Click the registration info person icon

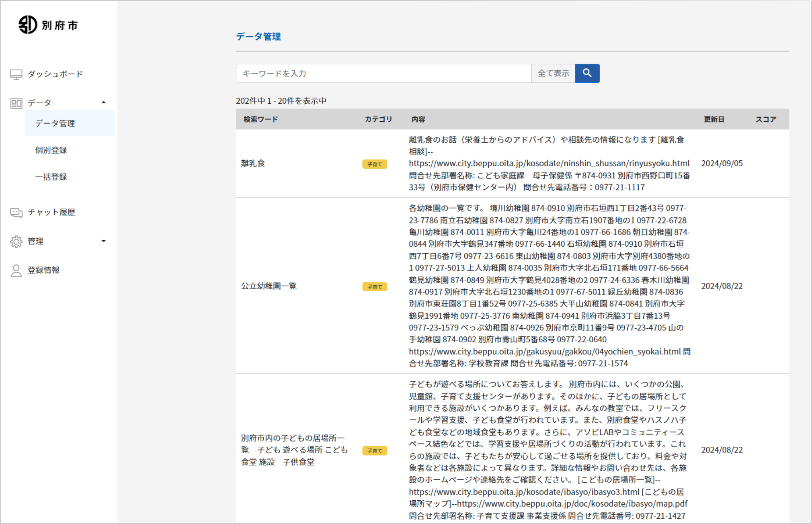(16, 270)
